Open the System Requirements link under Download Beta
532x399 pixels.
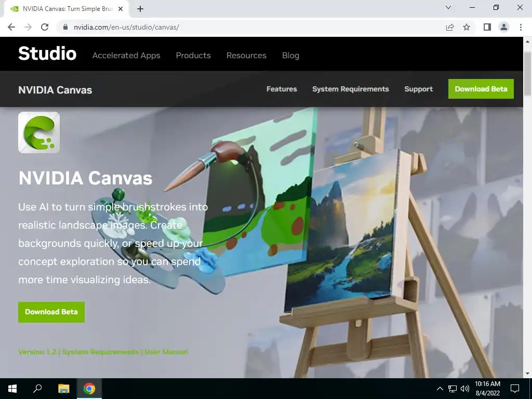coord(100,352)
